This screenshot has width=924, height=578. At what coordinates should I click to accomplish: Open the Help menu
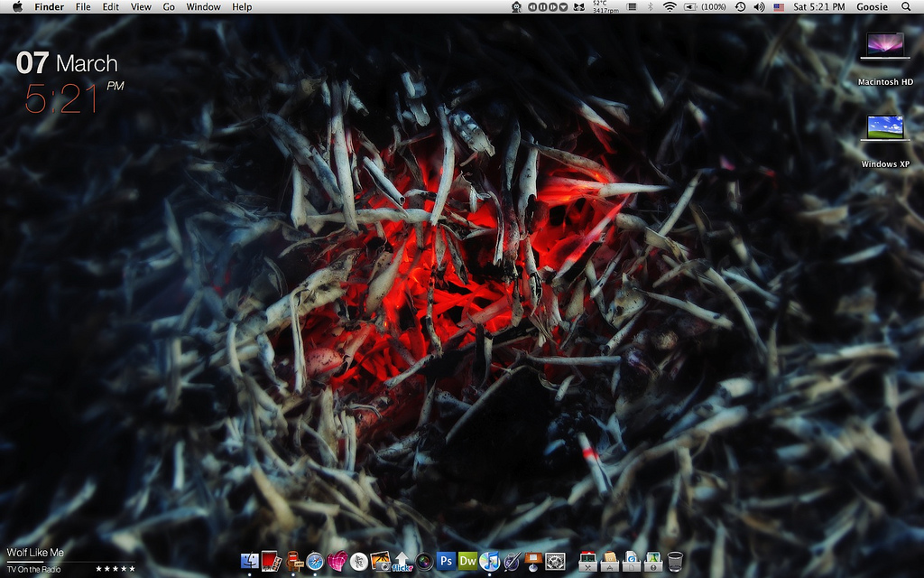click(x=242, y=6)
